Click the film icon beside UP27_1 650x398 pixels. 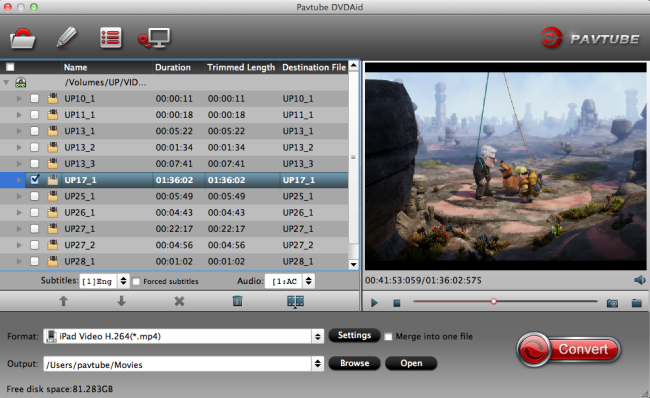(x=53, y=228)
